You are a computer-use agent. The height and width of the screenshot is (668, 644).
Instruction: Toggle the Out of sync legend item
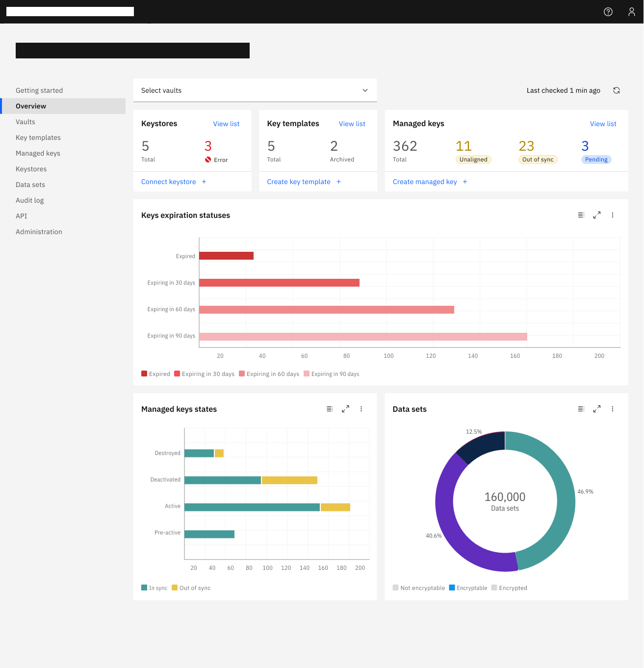click(191, 588)
